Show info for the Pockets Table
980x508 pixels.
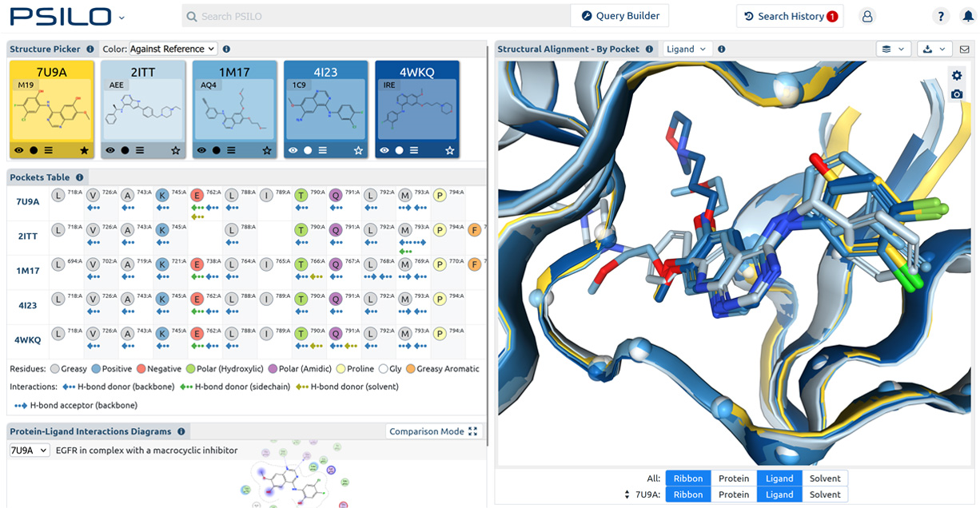click(80, 177)
